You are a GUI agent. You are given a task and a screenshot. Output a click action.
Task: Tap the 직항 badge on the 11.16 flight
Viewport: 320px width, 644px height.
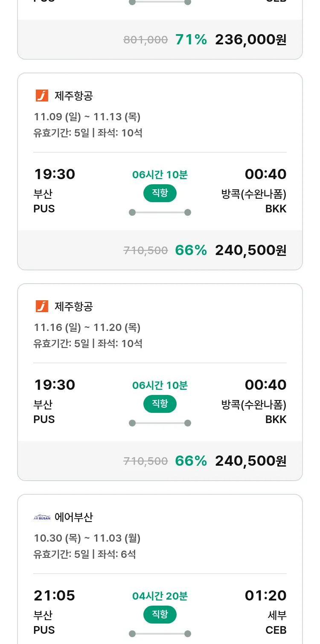(160, 404)
